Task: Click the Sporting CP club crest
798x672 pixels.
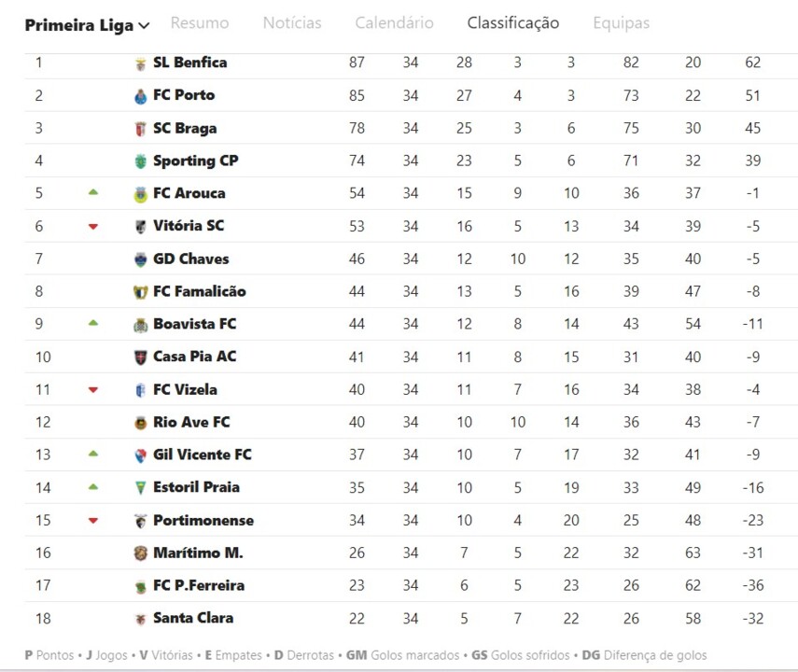Action: (141, 161)
